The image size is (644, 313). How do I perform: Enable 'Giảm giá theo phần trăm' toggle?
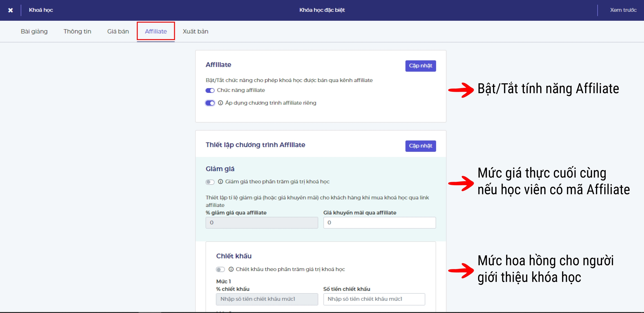click(210, 182)
